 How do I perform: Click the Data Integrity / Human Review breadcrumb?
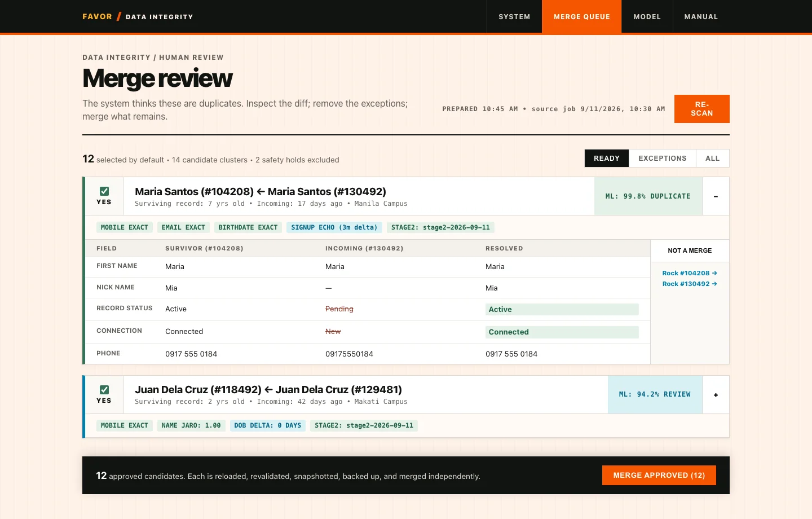click(x=153, y=58)
